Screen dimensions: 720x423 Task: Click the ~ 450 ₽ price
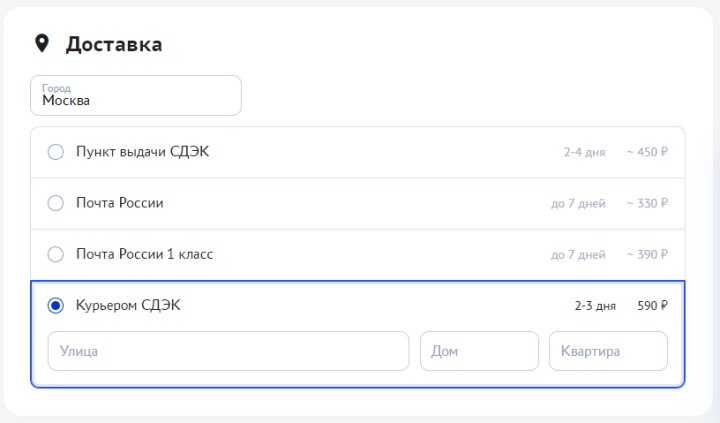[x=647, y=153]
